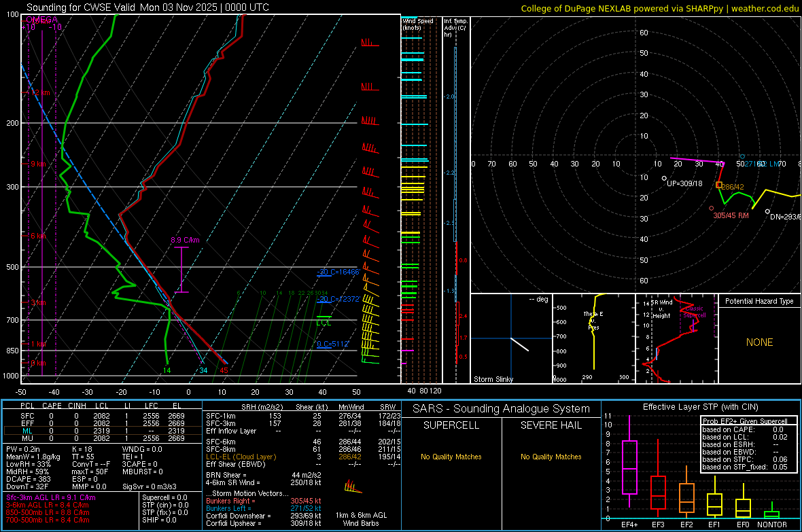
Task: Click the 12 km height marker
Action: pyautogui.click(x=40, y=92)
